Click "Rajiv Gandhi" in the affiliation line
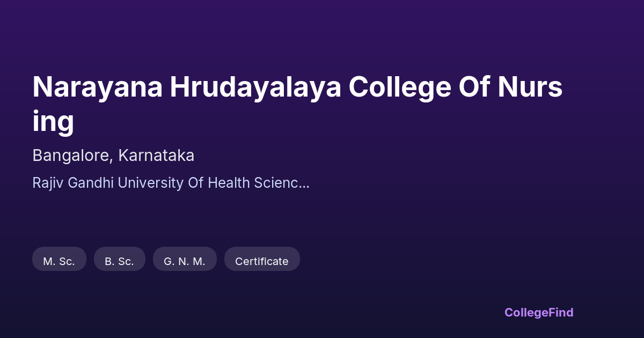The width and height of the screenshot is (644, 338). (73, 183)
